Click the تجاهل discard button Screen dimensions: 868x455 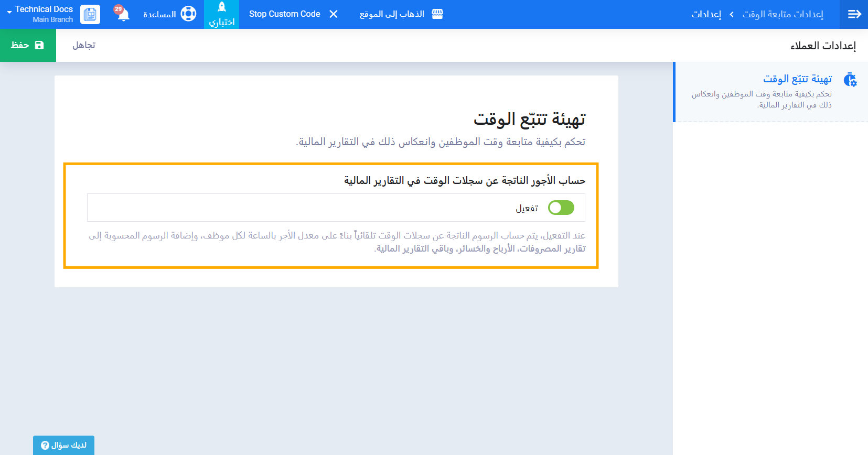[84, 45]
